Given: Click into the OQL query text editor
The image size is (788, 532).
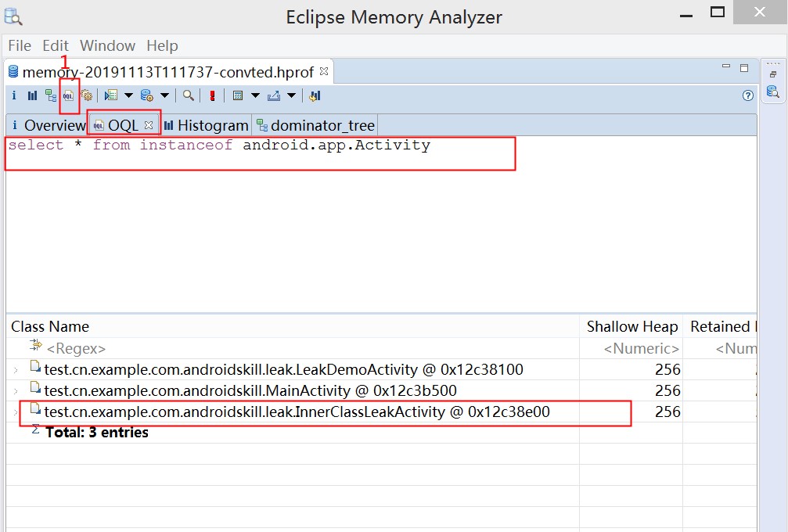Looking at the screenshot, I should click(x=381, y=224).
